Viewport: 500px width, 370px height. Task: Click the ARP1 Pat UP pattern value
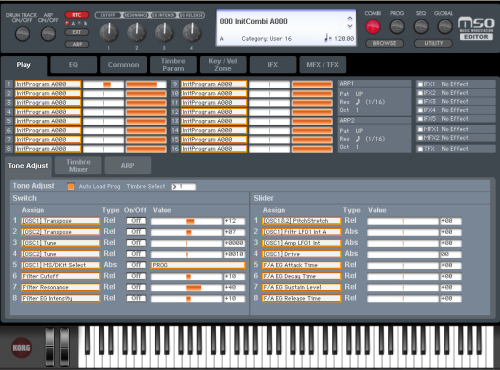click(x=359, y=94)
